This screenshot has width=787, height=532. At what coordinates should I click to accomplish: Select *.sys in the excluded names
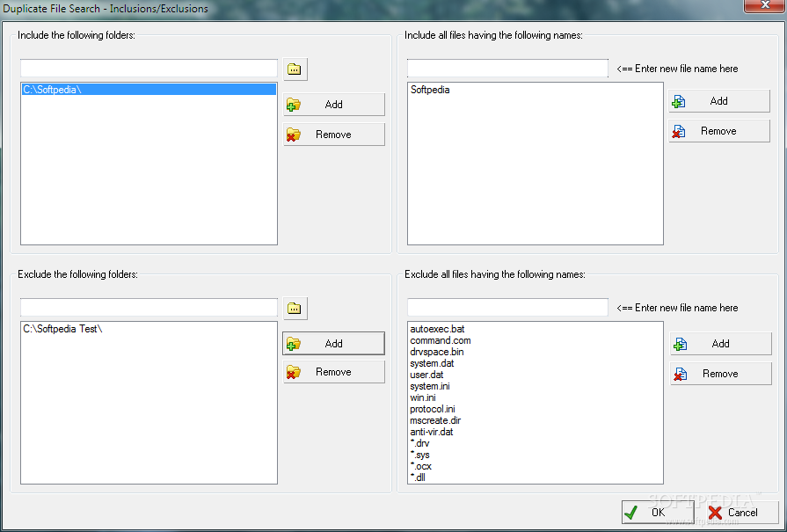[535, 455]
